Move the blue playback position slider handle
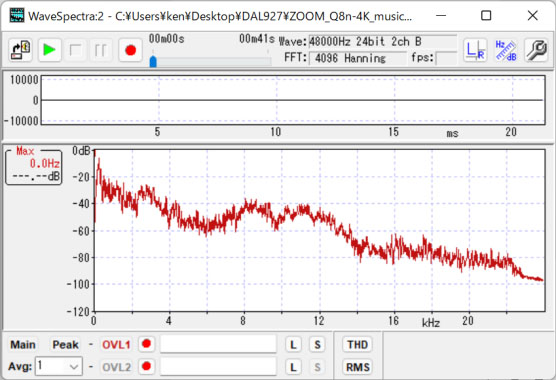The width and height of the screenshot is (556, 380). (x=153, y=61)
